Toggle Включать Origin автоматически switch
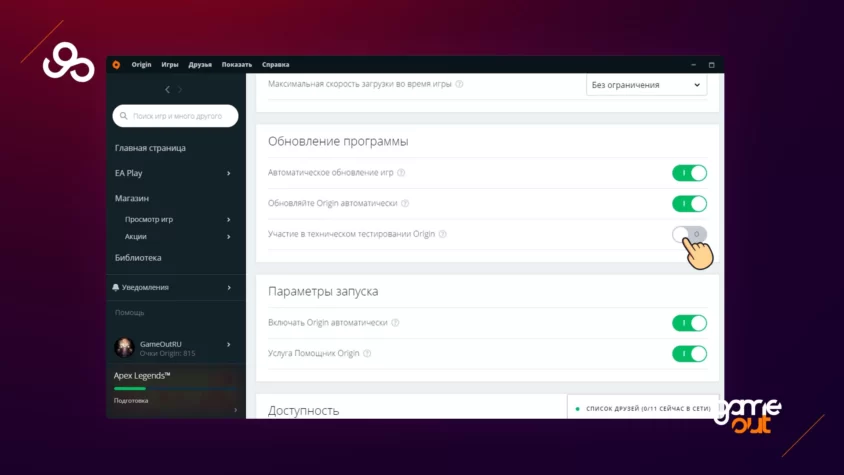Viewport: 844px width, 475px height. (689, 323)
